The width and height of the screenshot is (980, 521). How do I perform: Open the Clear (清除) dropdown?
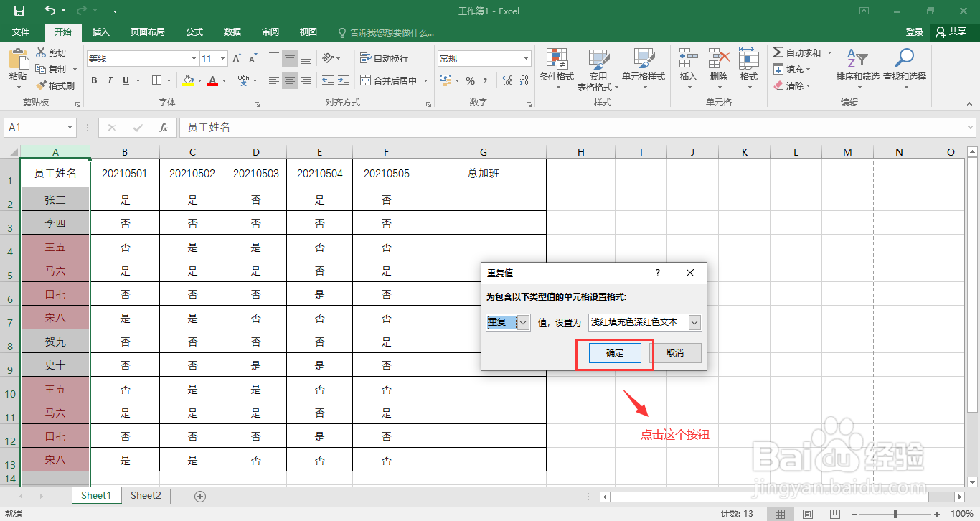pos(793,85)
